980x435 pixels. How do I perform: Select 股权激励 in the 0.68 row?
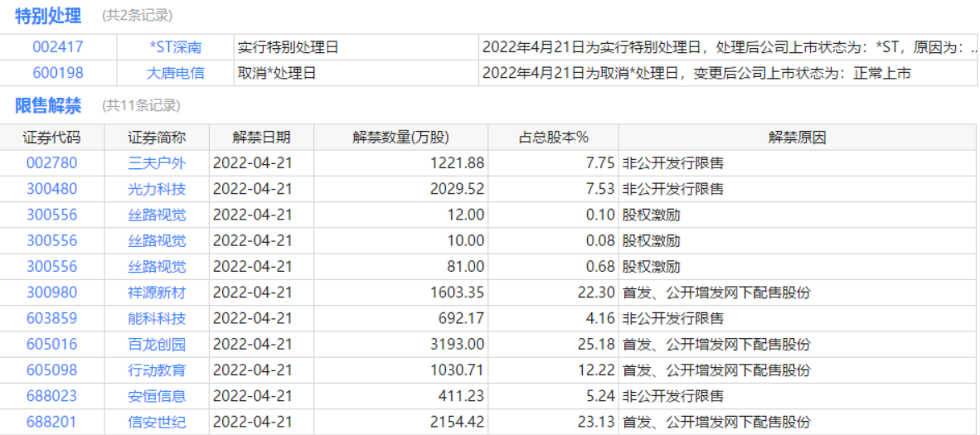(x=651, y=267)
